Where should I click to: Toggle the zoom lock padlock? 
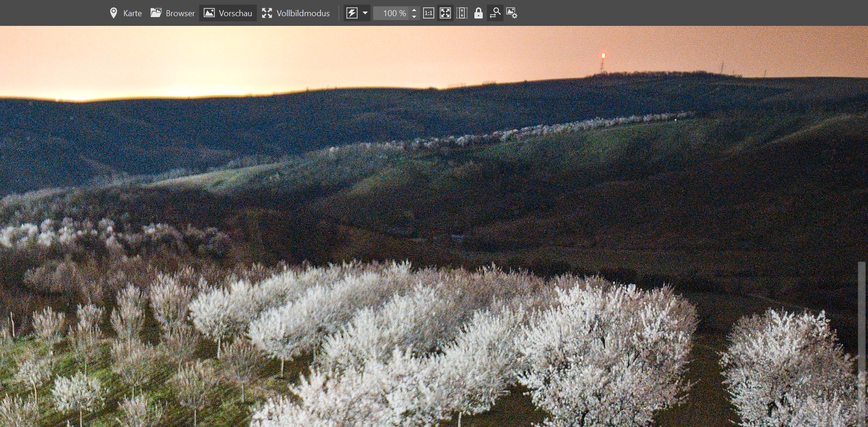coord(479,13)
